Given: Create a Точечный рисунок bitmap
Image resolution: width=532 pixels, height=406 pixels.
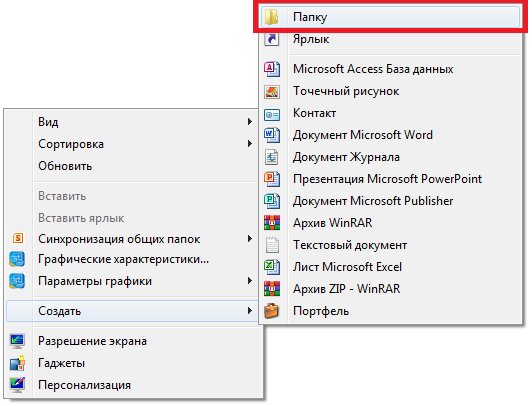Looking at the screenshot, I should click(x=391, y=91).
